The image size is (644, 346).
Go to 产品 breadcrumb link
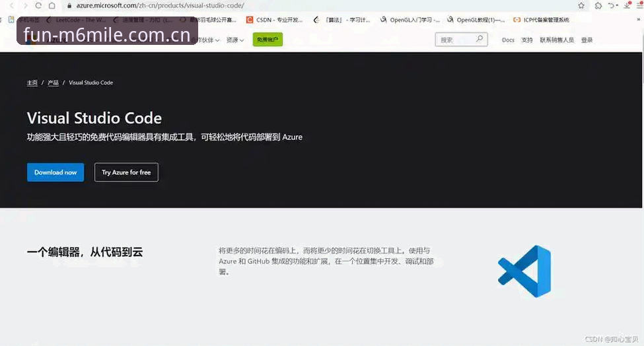pyautogui.click(x=53, y=83)
